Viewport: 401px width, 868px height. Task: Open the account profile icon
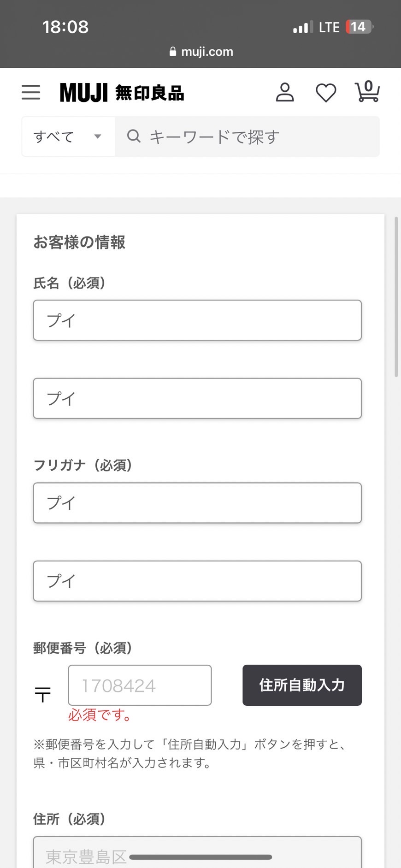click(285, 92)
